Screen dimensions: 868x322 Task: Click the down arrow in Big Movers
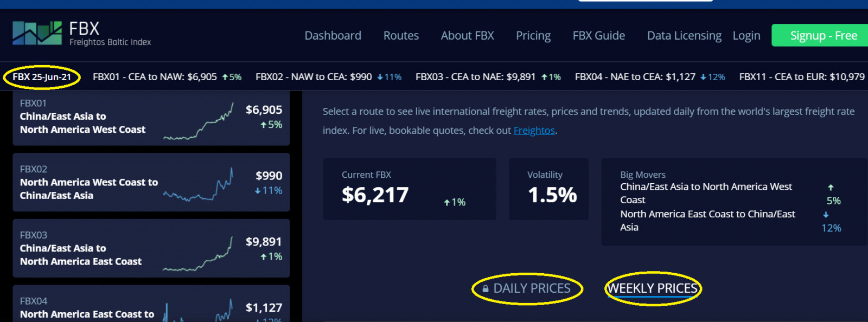click(826, 215)
